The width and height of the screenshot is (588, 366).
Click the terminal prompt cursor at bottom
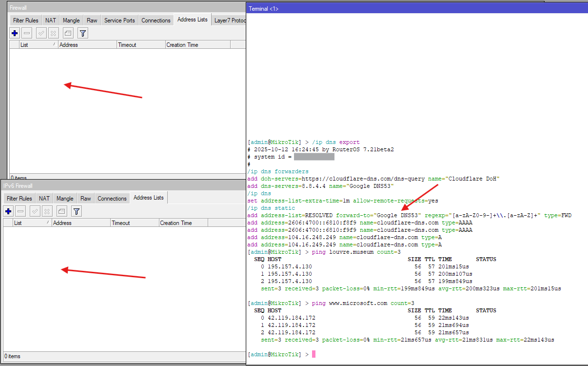pyautogui.click(x=314, y=354)
